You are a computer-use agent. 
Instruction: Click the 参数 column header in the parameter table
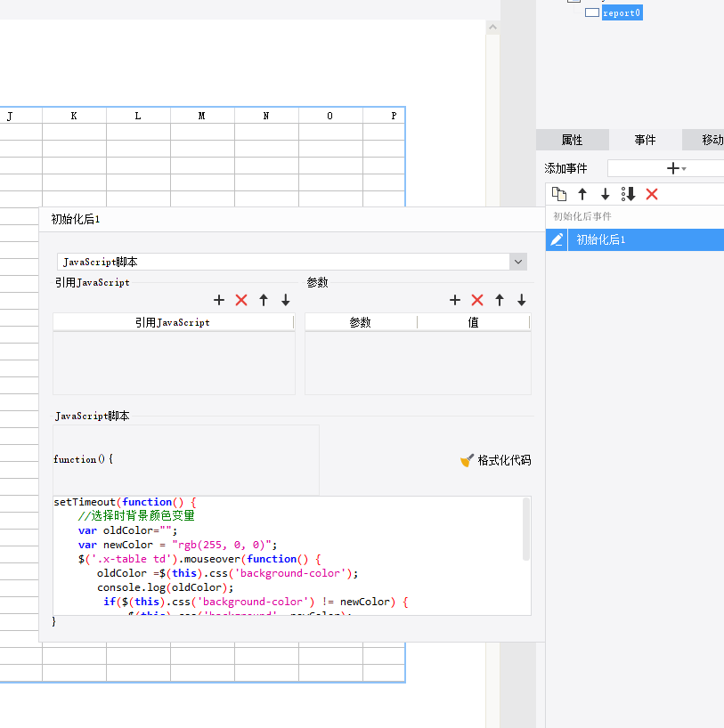(361, 322)
